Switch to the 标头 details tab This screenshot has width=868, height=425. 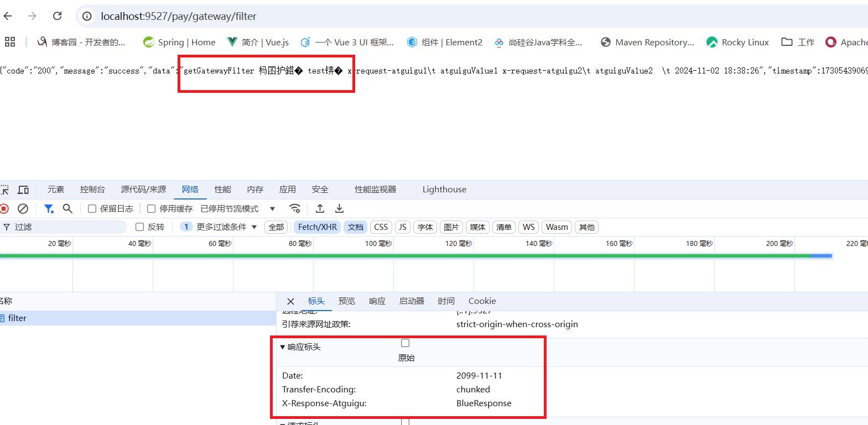click(316, 301)
